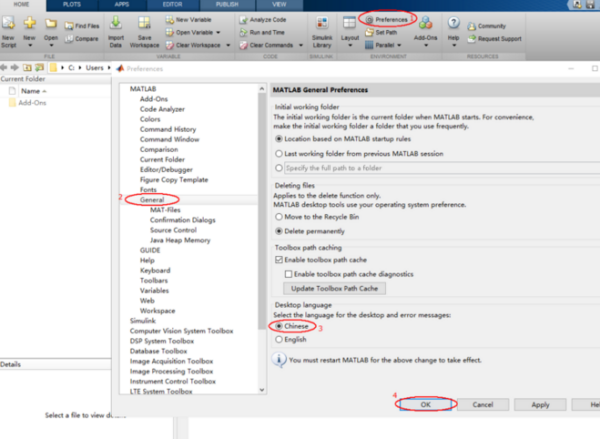
Task: Click the OK button
Action: [x=426, y=405]
